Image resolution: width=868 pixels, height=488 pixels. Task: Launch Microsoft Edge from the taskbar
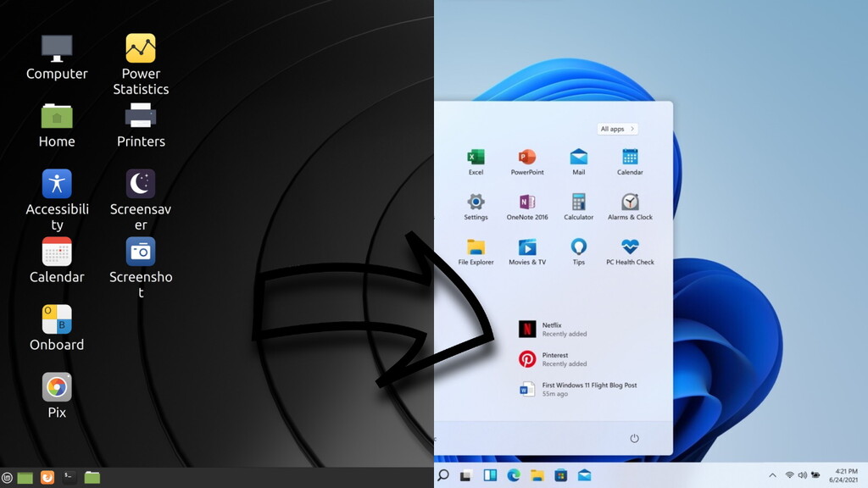[512, 476]
